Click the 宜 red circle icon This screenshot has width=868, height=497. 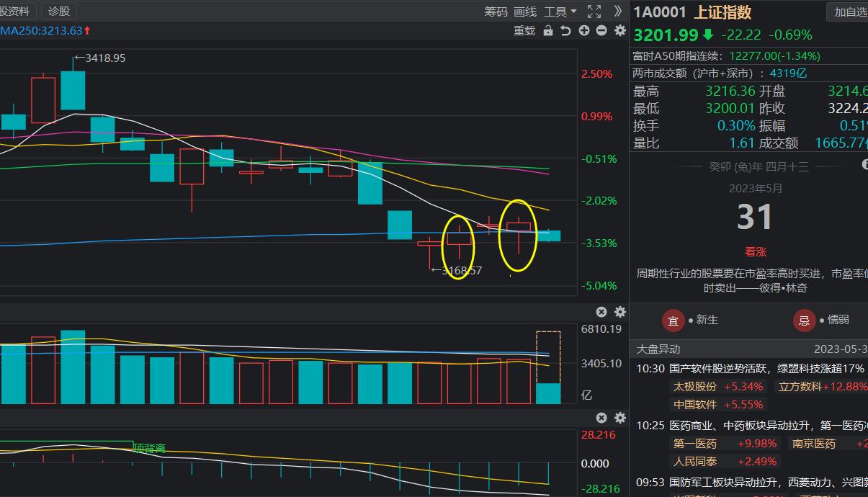[x=674, y=321]
